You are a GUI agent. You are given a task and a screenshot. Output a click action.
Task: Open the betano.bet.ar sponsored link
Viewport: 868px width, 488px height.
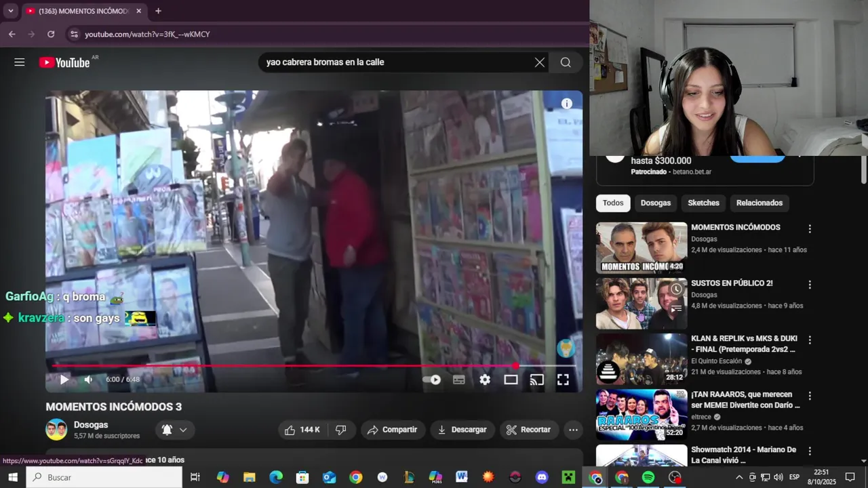pyautogui.click(x=692, y=172)
